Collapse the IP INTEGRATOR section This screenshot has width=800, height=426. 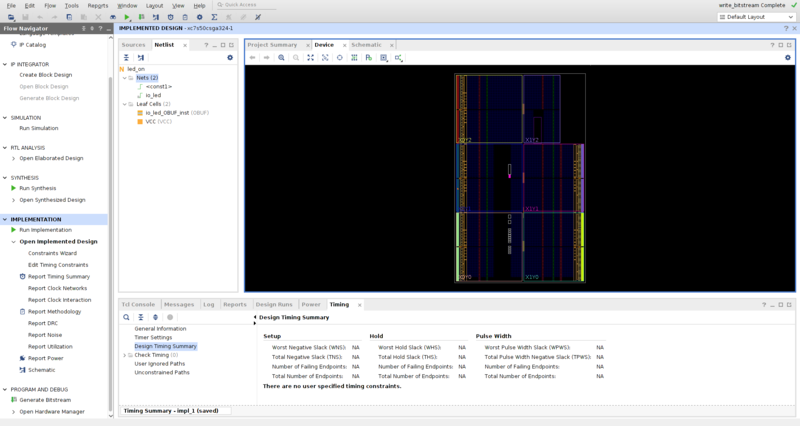click(5, 65)
